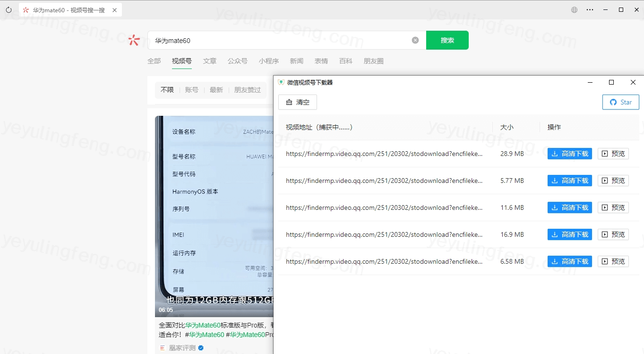Click the GitHub Star button

[621, 102]
